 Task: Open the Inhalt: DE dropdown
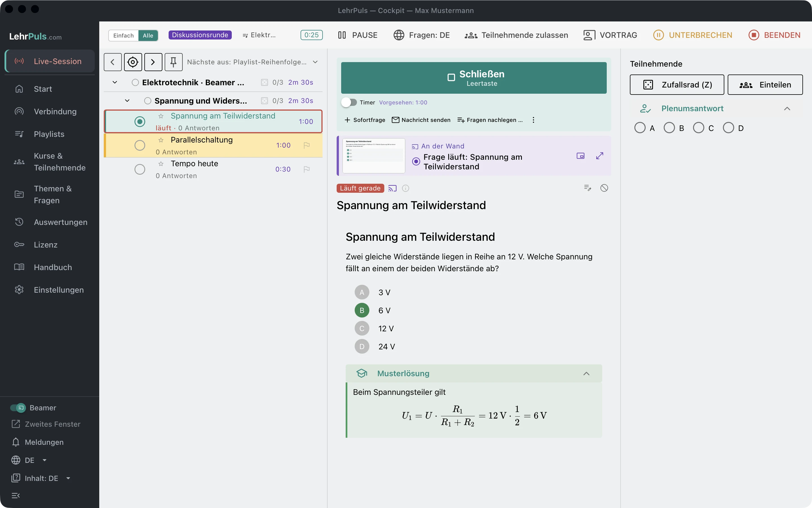point(41,478)
